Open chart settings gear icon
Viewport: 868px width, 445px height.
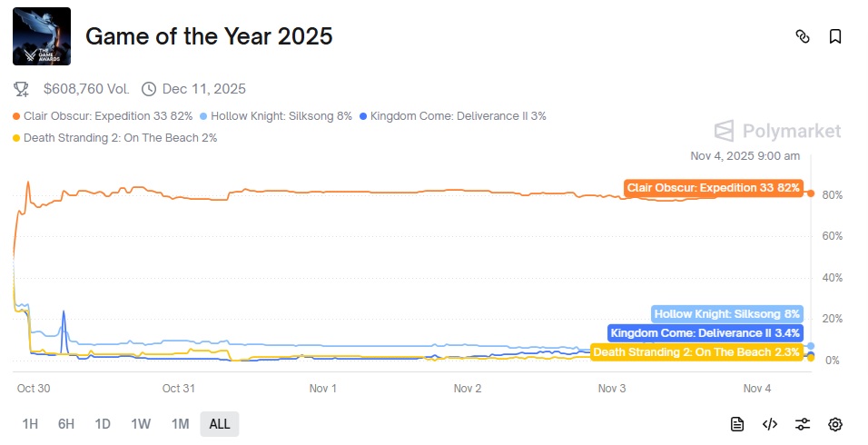pyautogui.click(x=835, y=424)
